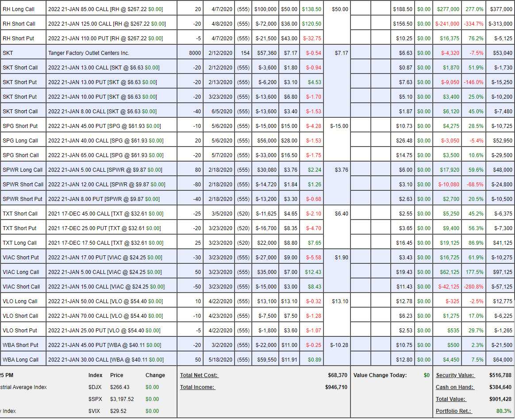The image size is (515, 420).
Task: Select the "Total Value:" link
Action: [x=450, y=399]
